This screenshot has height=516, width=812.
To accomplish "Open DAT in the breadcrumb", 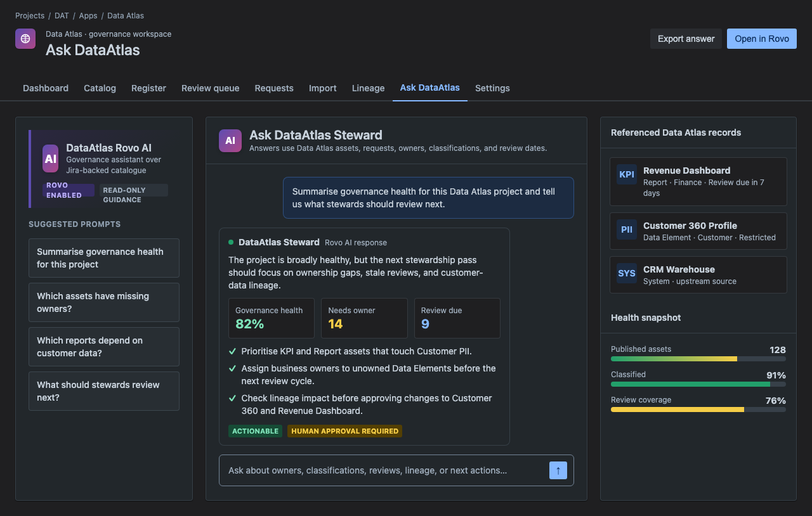I will (62, 16).
